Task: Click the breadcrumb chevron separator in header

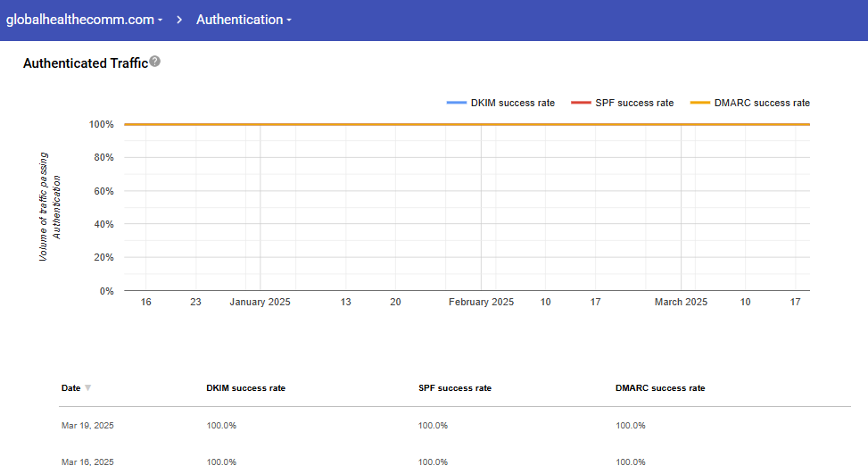Action: (179, 20)
